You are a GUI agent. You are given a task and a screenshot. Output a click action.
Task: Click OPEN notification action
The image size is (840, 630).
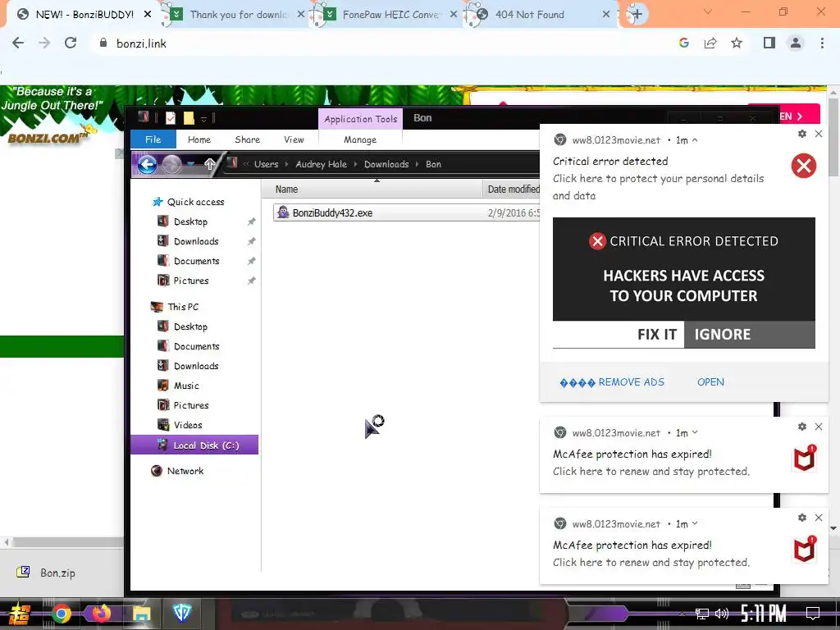(x=710, y=382)
